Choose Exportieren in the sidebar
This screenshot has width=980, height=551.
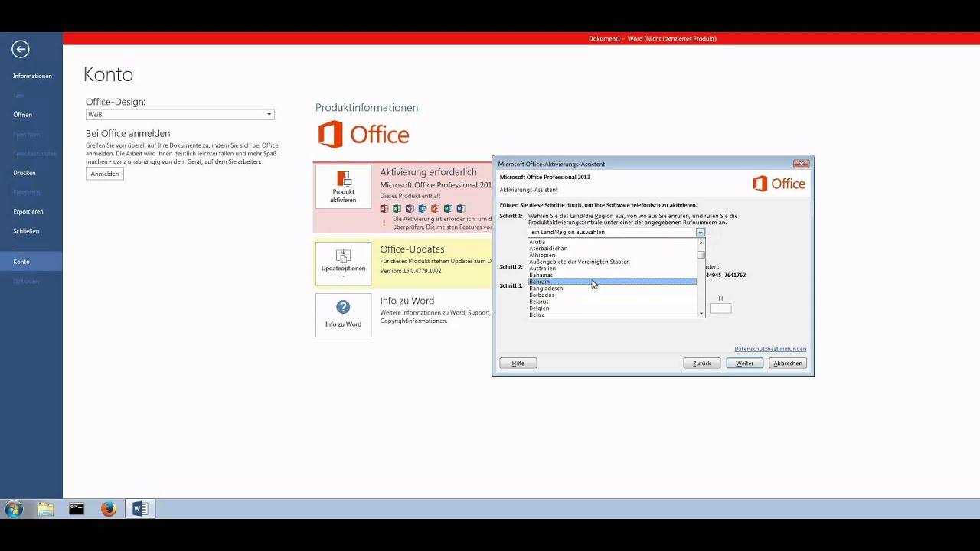[x=28, y=211]
